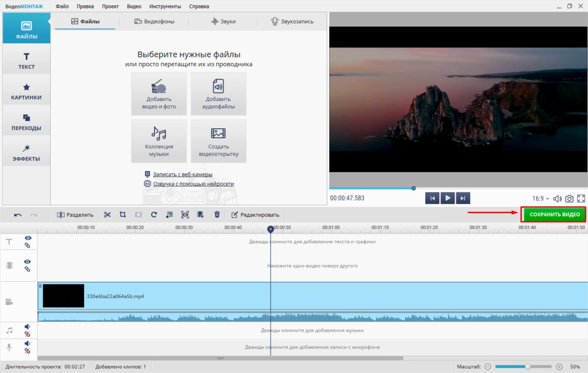588x373 pixels.
Task: Switch to the Файлы tab
Action: click(85, 21)
